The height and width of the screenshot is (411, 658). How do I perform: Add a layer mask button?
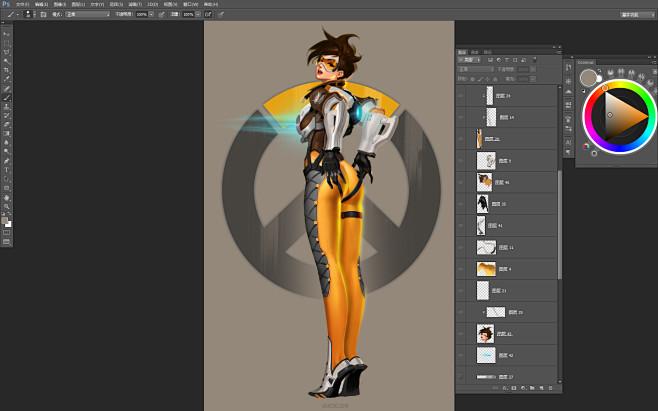tap(514, 388)
